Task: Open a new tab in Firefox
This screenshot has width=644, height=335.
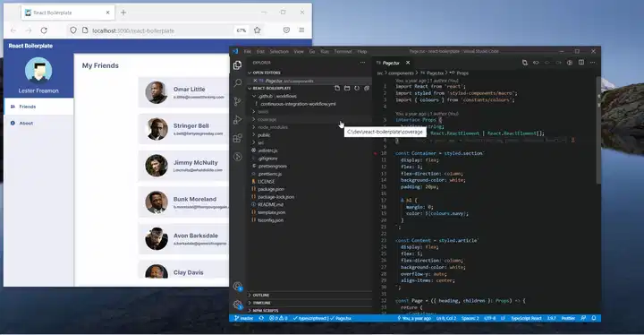Action: click(x=123, y=13)
